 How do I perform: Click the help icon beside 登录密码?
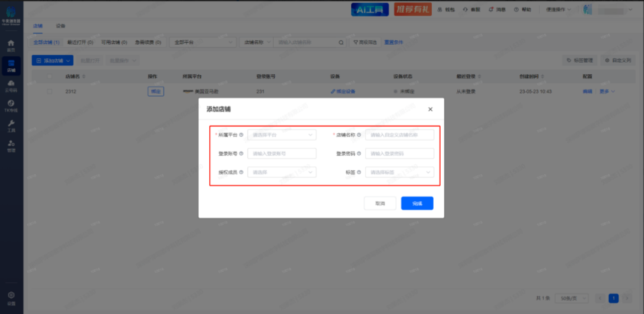point(359,153)
